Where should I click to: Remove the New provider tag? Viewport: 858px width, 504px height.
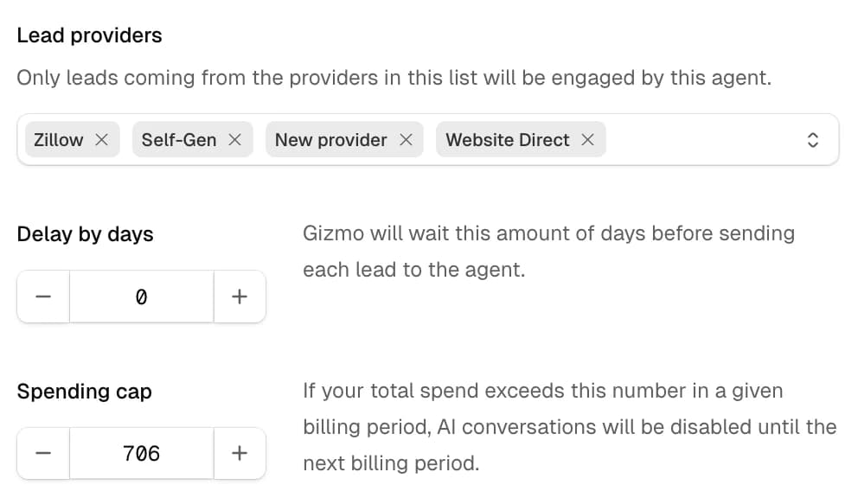pos(406,140)
